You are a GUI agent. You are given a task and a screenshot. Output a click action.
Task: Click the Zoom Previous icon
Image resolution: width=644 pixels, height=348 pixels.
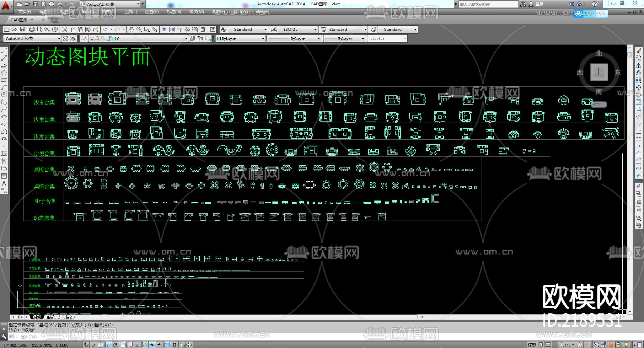point(155,29)
